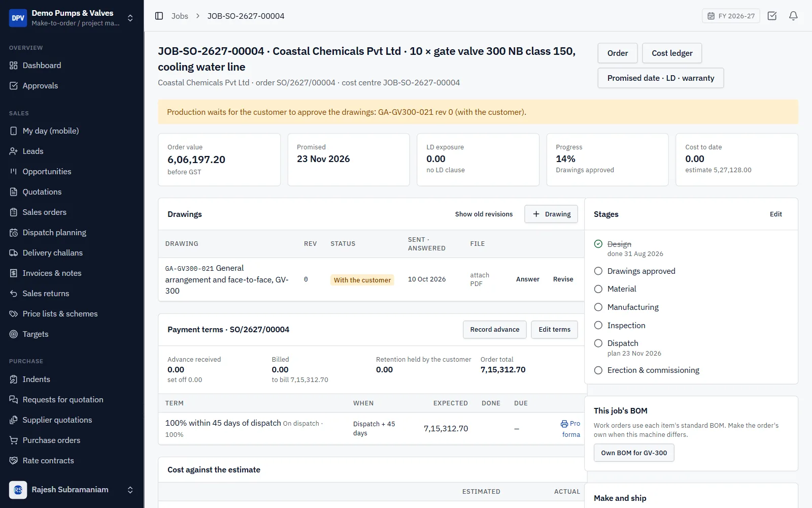Click attach PDF link

click(480, 279)
